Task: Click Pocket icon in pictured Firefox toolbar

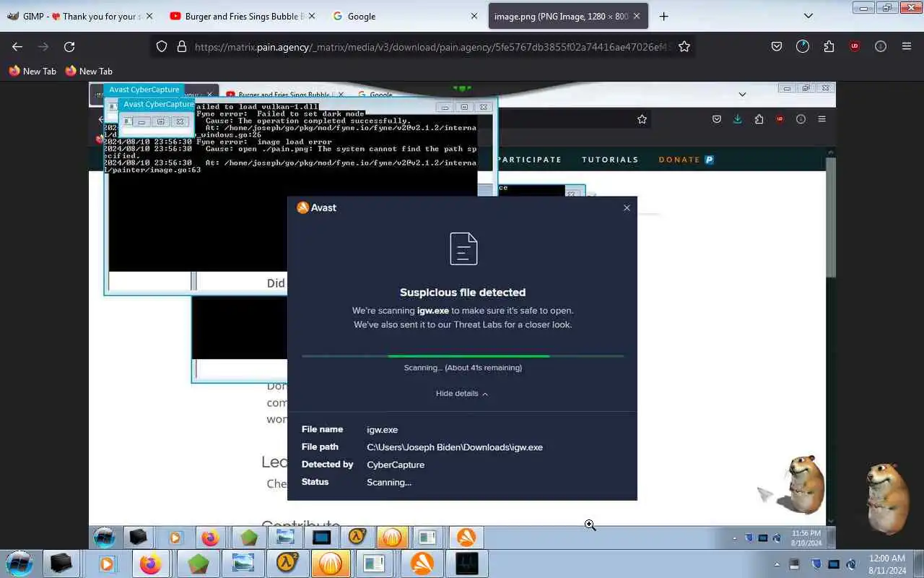Action: pos(716,119)
